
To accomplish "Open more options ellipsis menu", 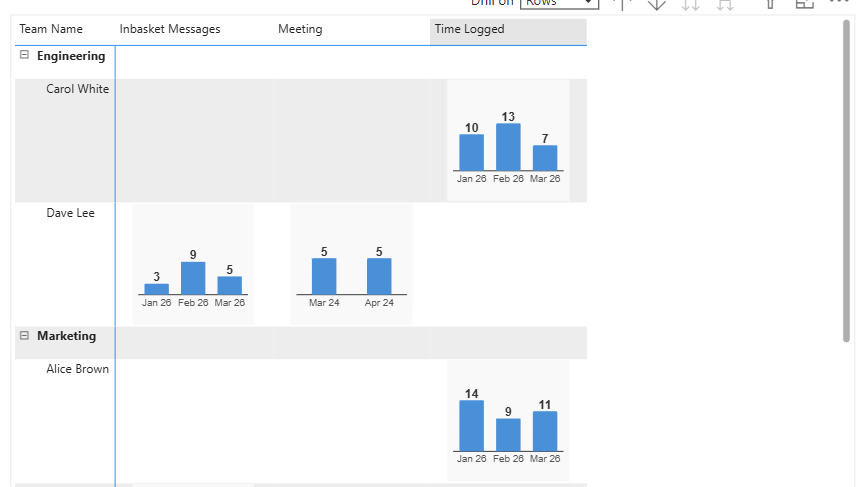I will click(839, 2).
